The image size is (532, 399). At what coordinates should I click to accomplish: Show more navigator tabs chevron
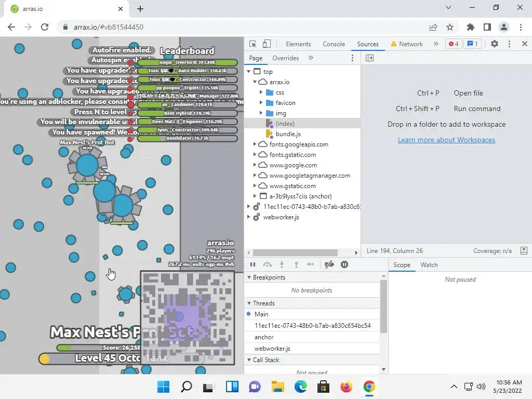tap(311, 58)
